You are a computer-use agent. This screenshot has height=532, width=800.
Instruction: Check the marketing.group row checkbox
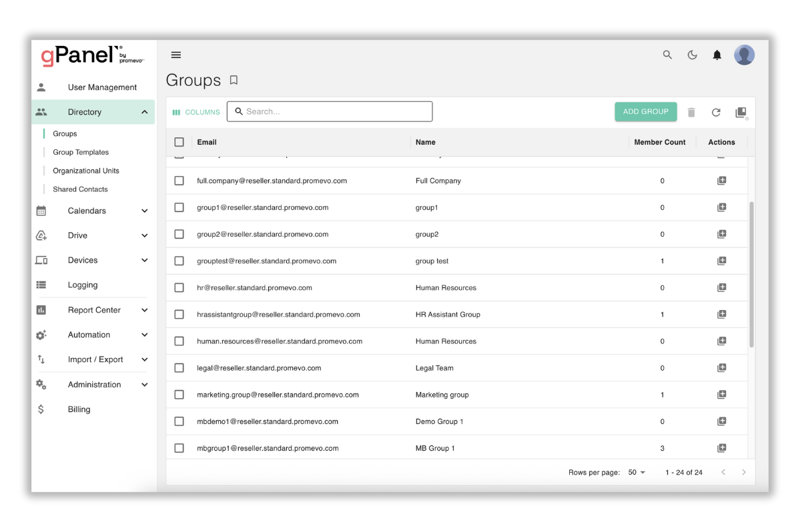179,395
